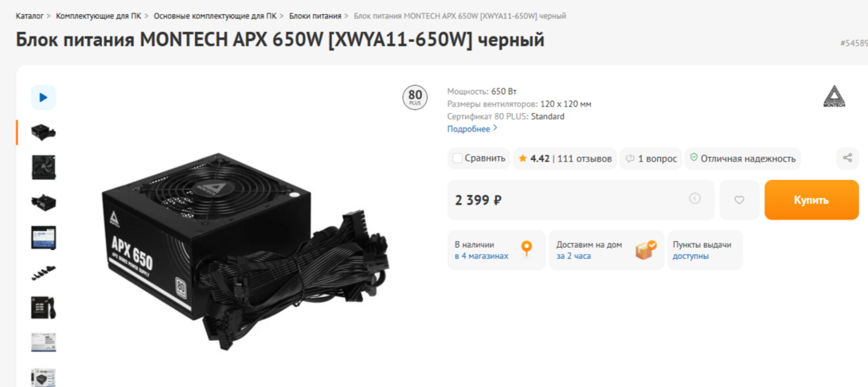Open price info circle icon
This screenshot has height=387, width=868.
pyautogui.click(x=694, y=198)
